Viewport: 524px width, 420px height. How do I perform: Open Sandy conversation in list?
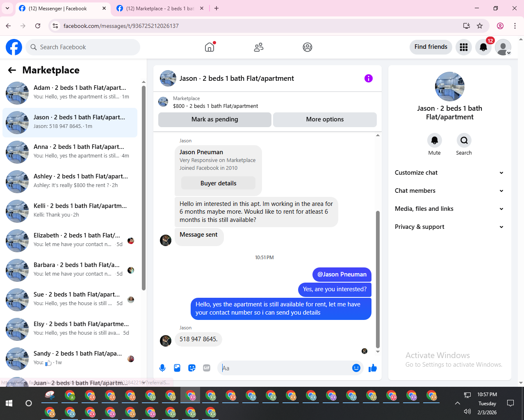click(70, 359)
